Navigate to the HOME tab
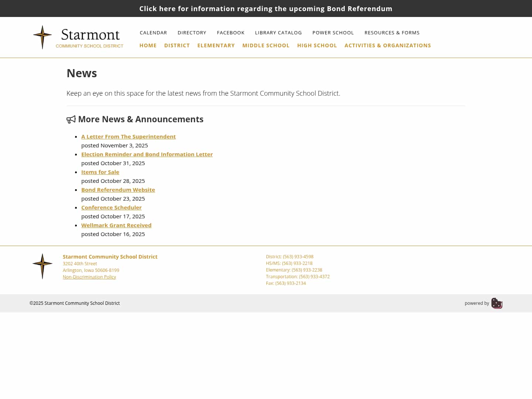 148,45
